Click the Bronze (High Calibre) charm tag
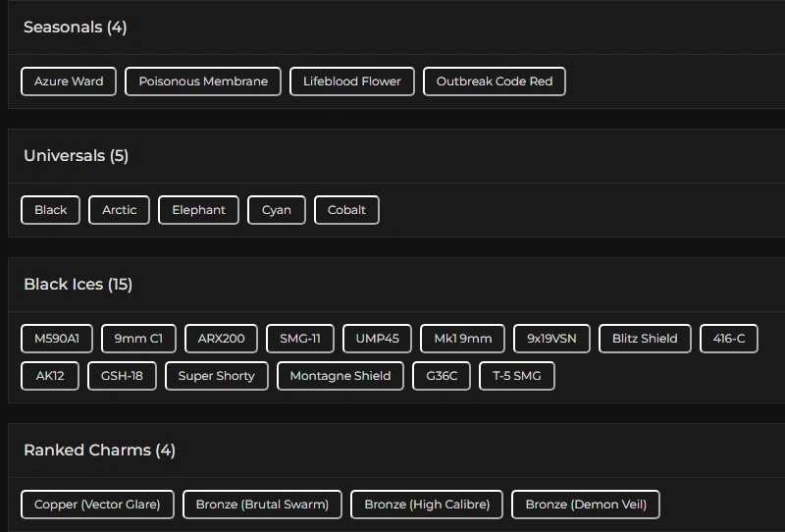This screenshot has height=532, width=785. (427, 505)
